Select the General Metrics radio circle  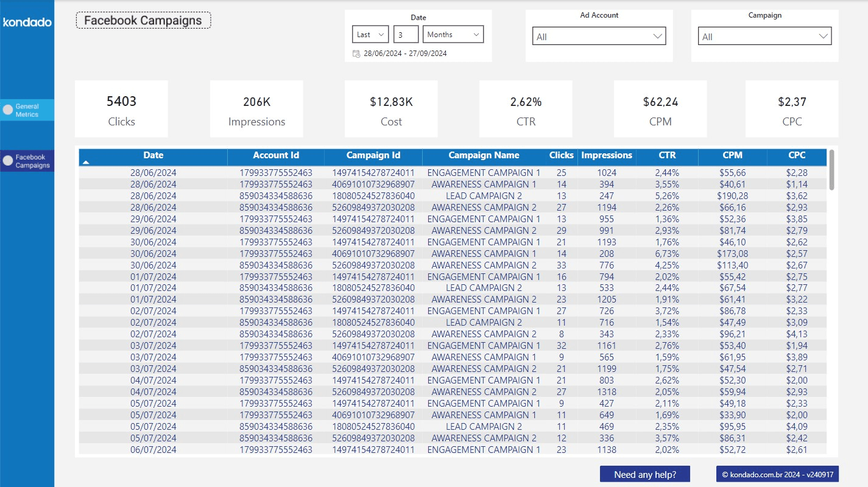tap(8, 110)
